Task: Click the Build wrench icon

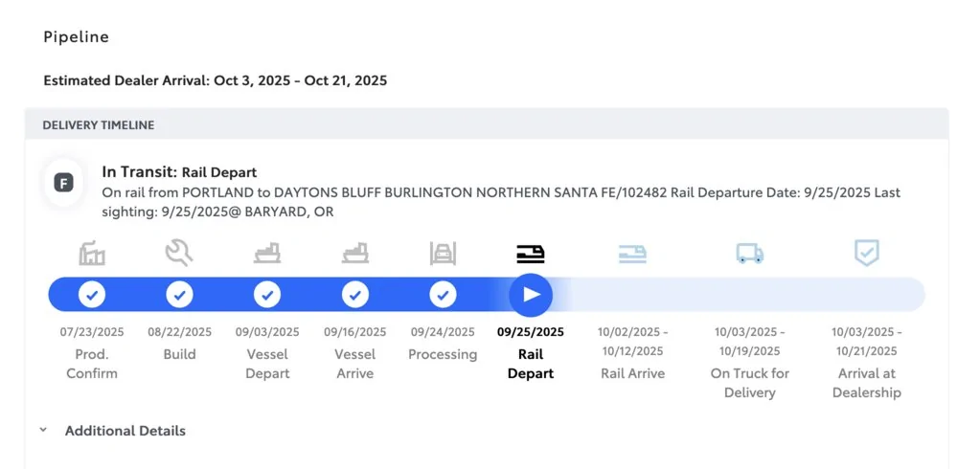Action: coord(179,253)
